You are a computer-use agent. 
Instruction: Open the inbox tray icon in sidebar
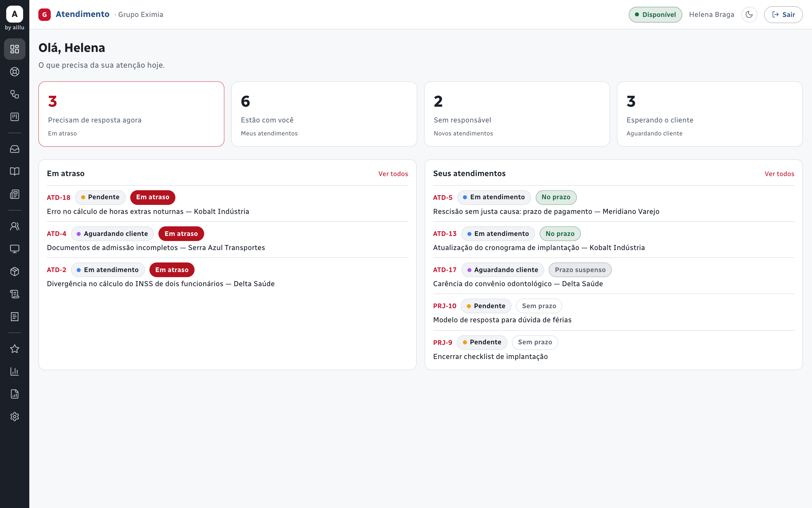[14, 149]
